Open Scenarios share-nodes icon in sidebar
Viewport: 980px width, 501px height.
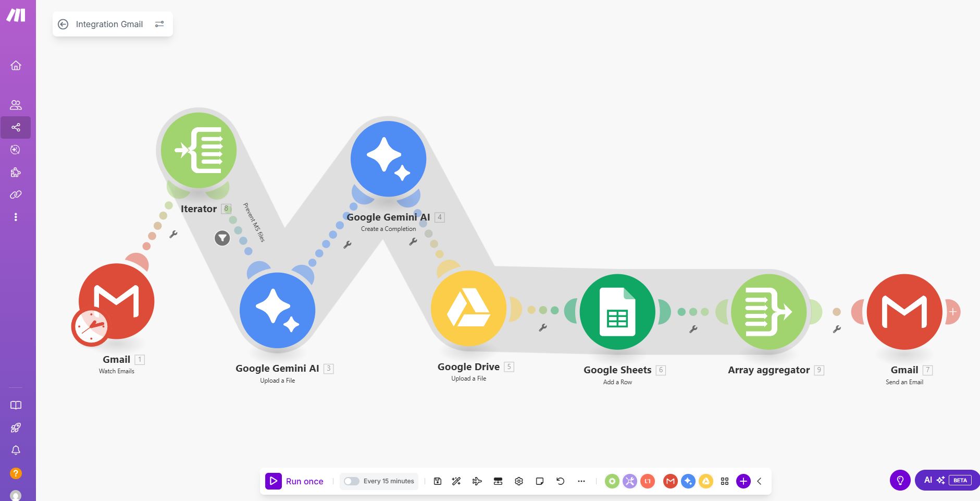click(x=16, y=127)
